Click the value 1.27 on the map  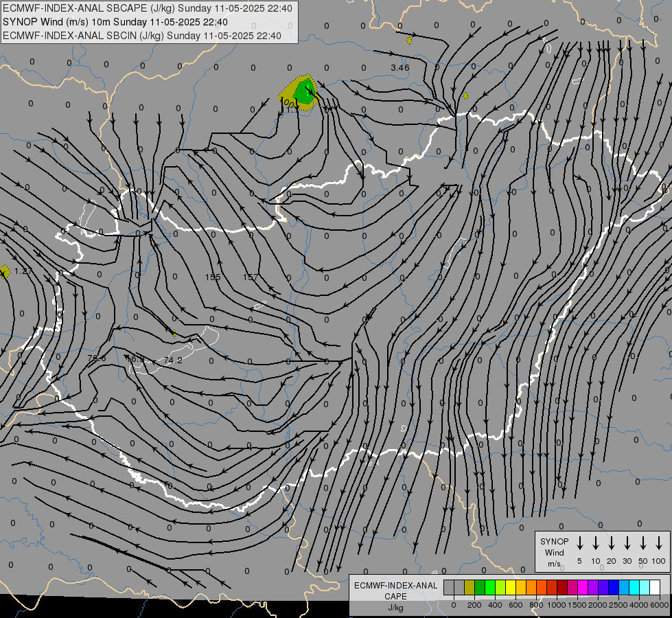(23, 271)
